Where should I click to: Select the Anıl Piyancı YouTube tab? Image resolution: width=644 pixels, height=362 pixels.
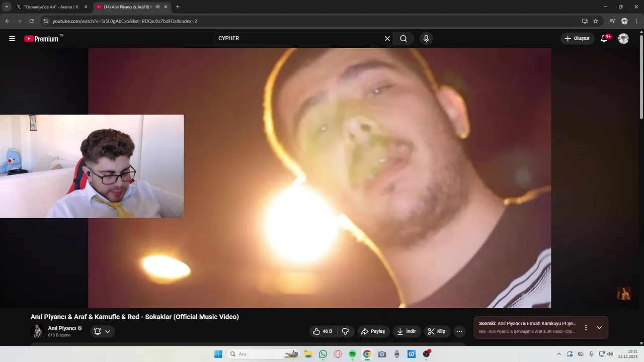click(x=129, y=7)
